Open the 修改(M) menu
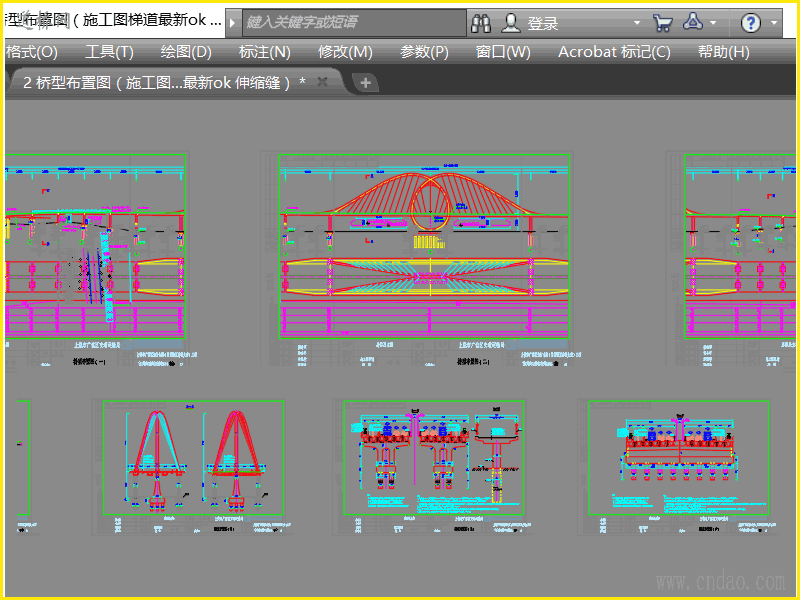 coord(345,52)
